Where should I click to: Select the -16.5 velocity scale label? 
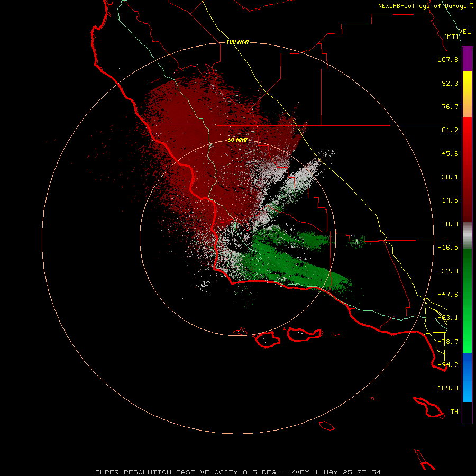(x=448, y=248)
